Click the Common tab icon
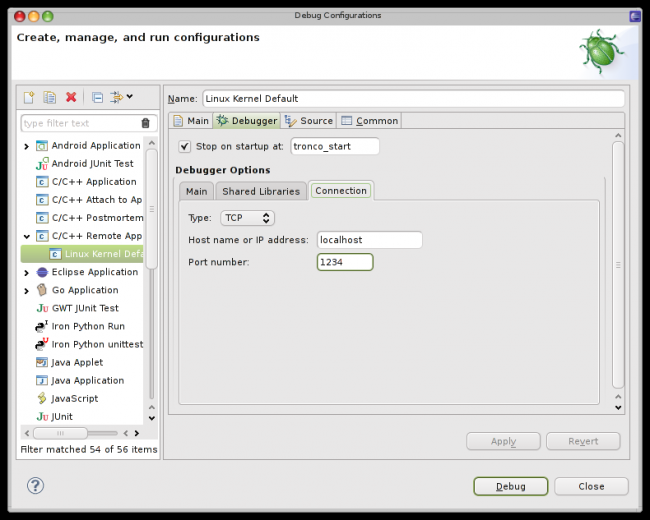Screen dimensions: 650x520 point(346,121)
